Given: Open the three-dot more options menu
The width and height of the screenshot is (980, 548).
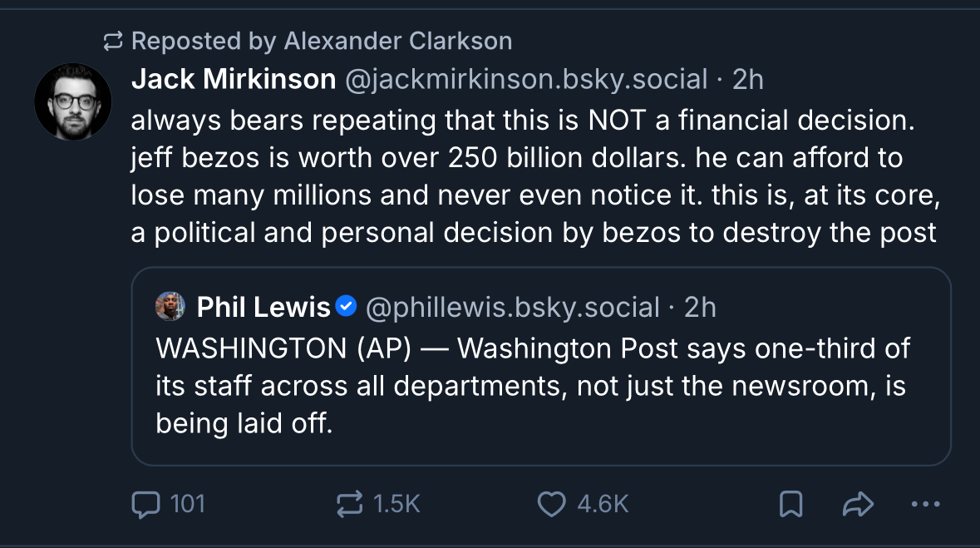Looking at the screenshot, I should tap(925, 503).
